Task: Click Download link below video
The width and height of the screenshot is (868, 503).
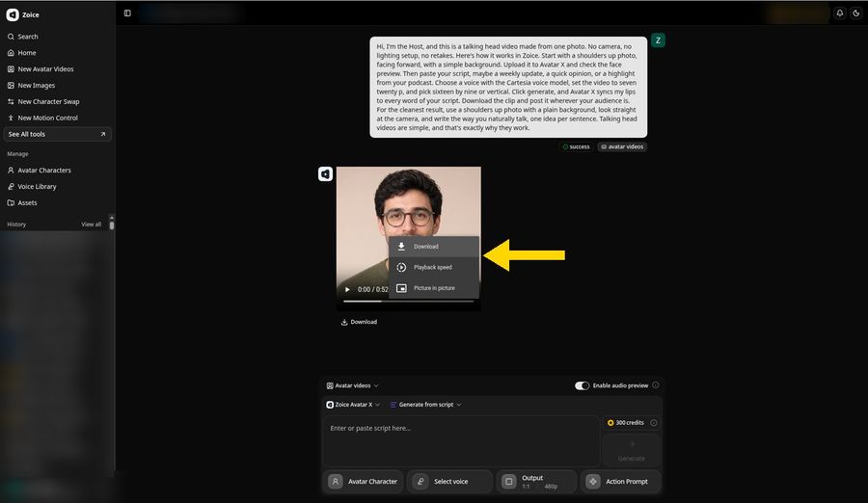Action: pyautogui.click(x=359, y=322)
